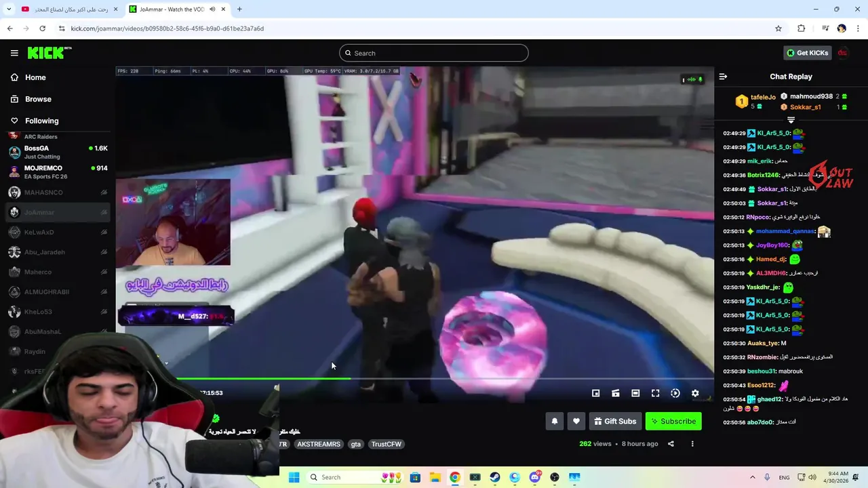Screen dimensions: 868x488
Task: Switch to the YouTube browser tab
Action: click(68, 9)
